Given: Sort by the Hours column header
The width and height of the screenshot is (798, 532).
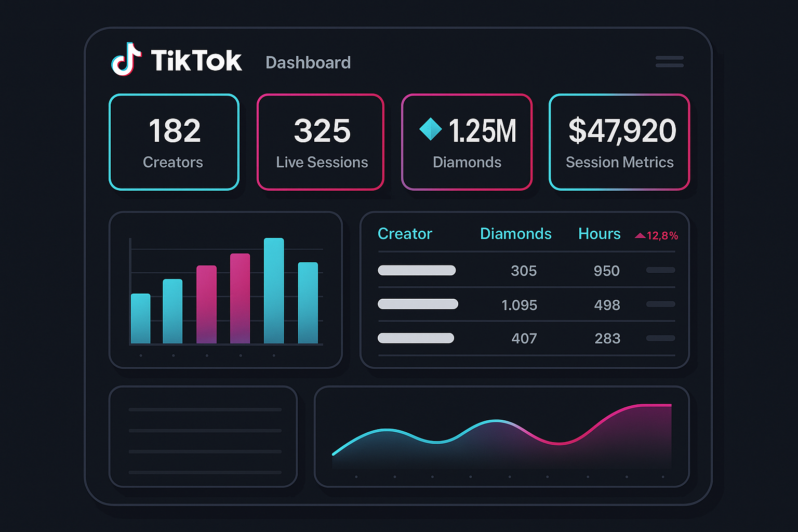Looking at the screenshot, I should pos(599,234).
